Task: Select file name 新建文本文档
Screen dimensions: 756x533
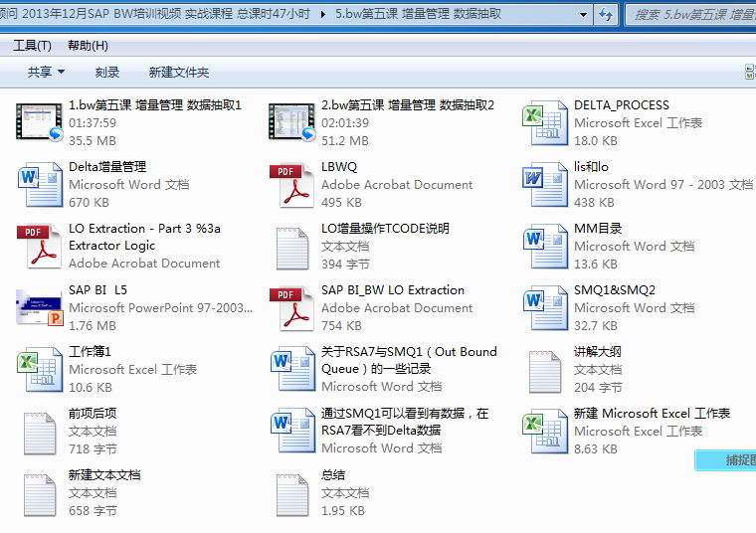Action: (x=104, y=475)
